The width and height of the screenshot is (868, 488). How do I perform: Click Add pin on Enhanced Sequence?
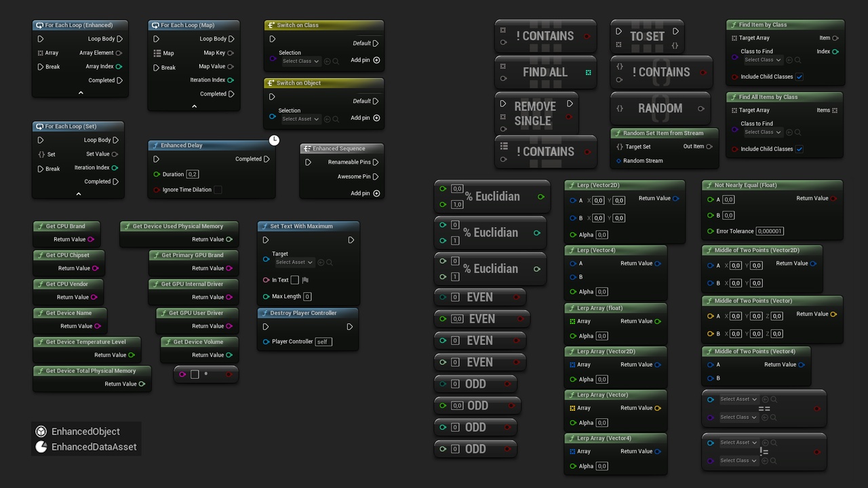[x=366, y=193]
